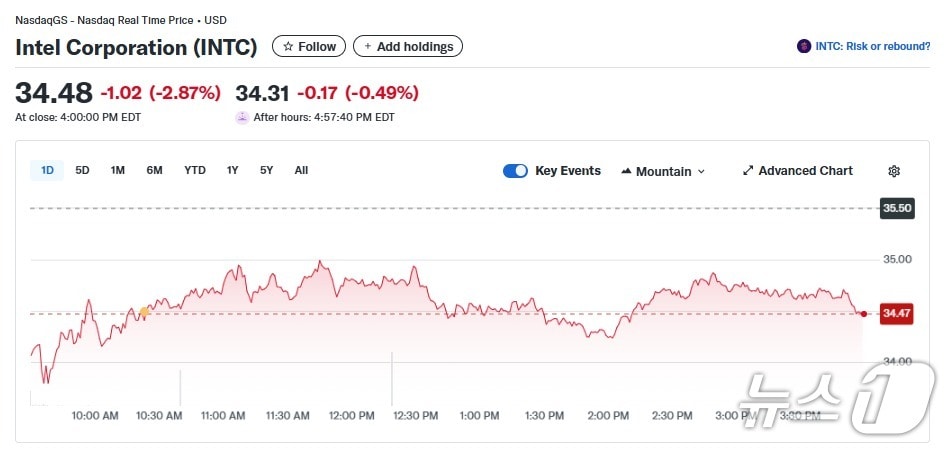Click the expand arrows icon for Advanced Chart
The image size is (950, 449).
coord(748,171)
